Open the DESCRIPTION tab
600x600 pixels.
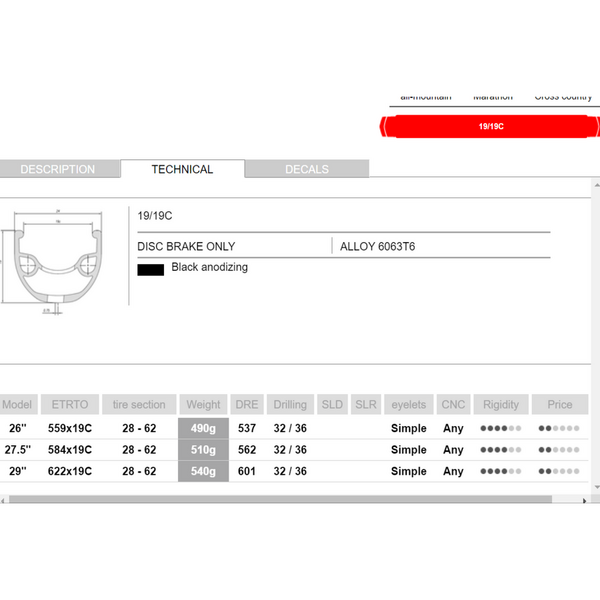(x=57, y=169)
